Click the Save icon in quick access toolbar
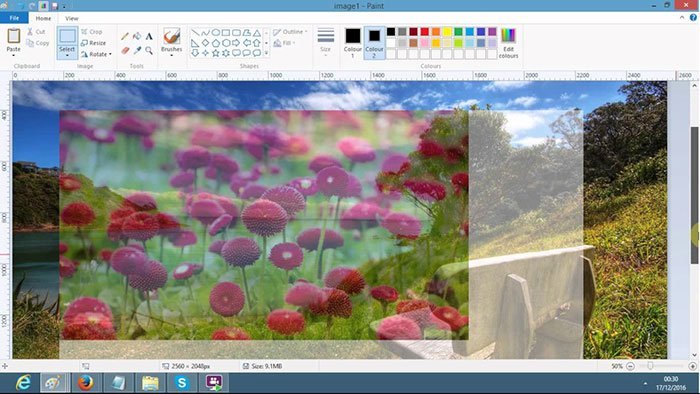 54,6
